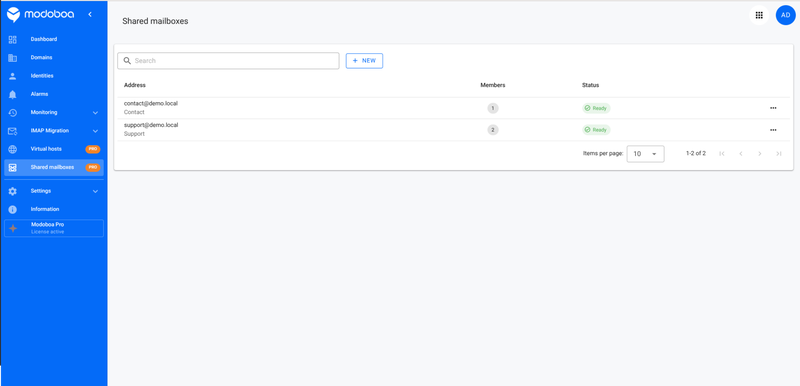Click the contact@demo.local address
800x386 pixels.
tap(151, 104)
